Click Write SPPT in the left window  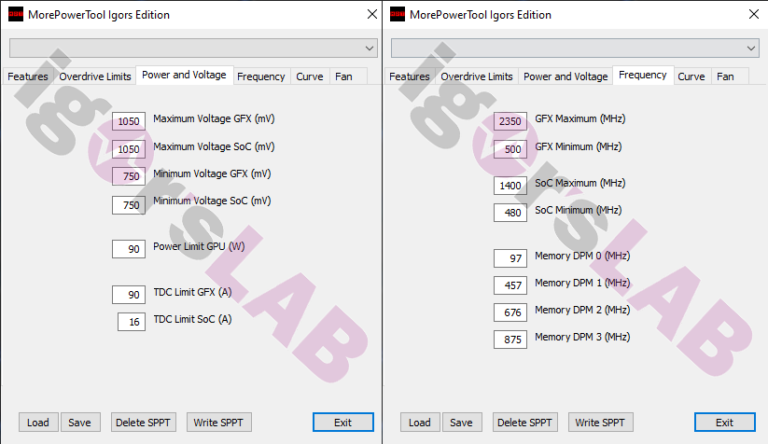pyautogui.click(x=219, y=422)
